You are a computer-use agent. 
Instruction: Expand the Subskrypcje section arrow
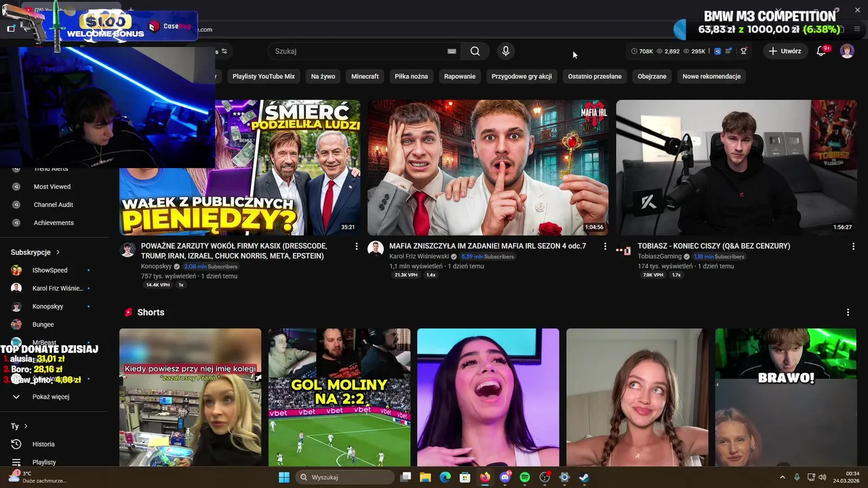pyautogui.click(x=58, y=252)
